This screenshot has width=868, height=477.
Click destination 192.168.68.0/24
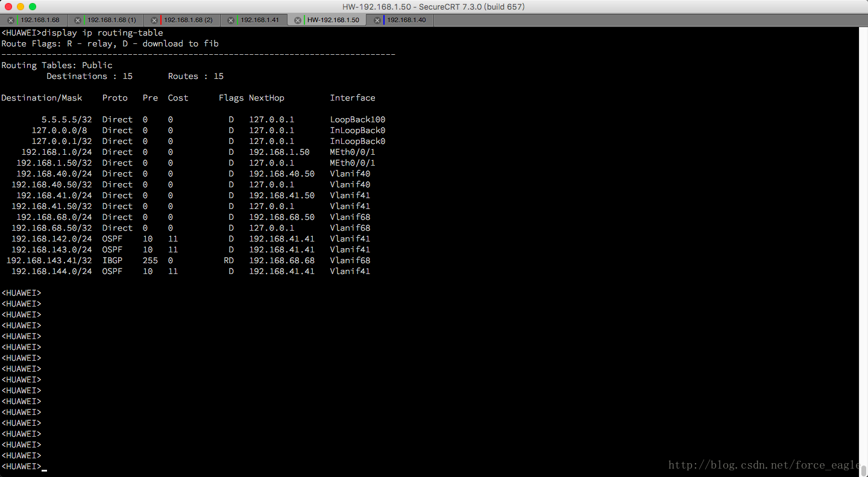[54, 217]
